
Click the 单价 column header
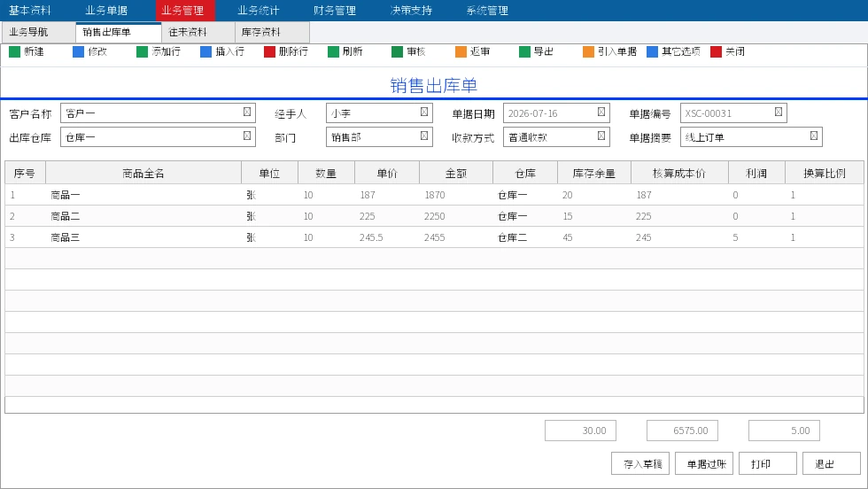coord(387,174)
